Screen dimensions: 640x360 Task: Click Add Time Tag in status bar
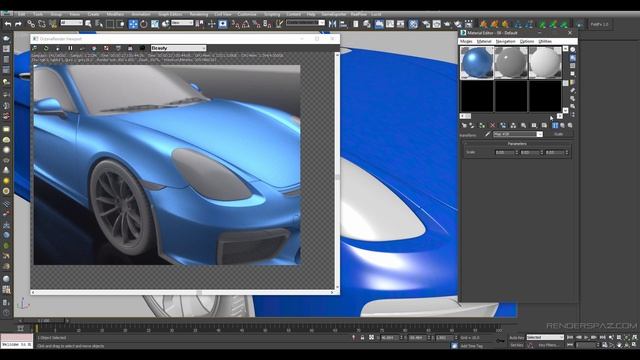471,346
